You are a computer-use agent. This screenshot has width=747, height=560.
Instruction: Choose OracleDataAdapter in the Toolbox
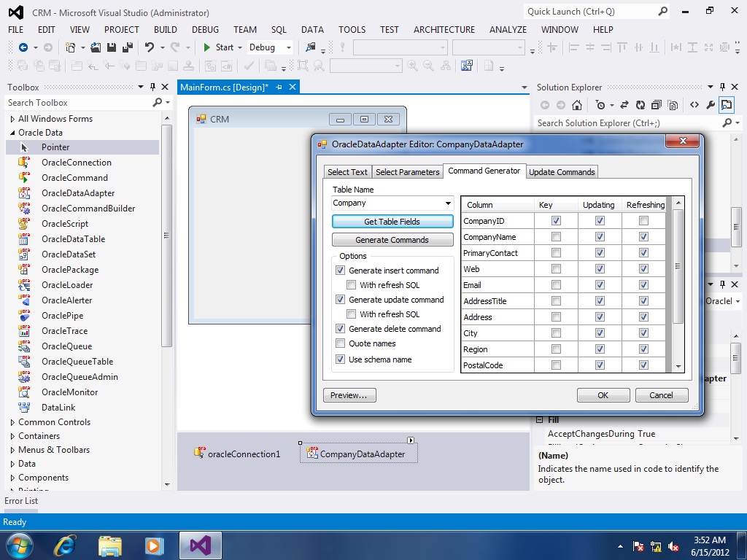coord(78,192)
